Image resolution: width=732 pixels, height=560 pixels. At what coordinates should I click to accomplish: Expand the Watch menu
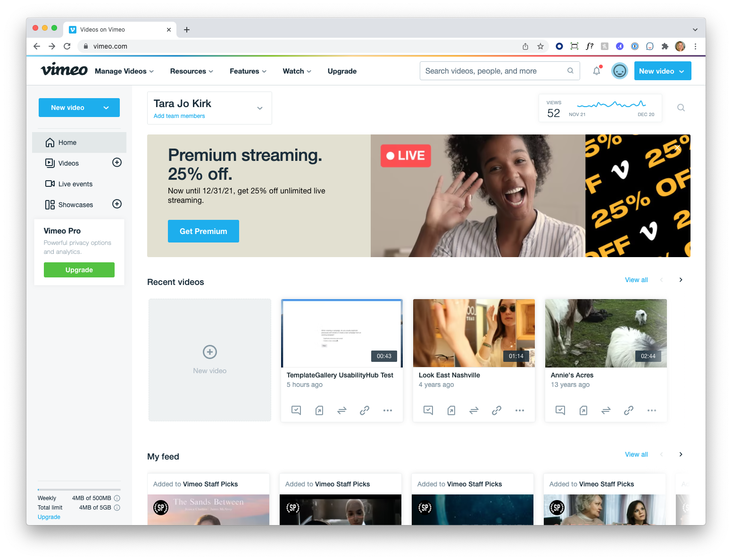(297, 71)
